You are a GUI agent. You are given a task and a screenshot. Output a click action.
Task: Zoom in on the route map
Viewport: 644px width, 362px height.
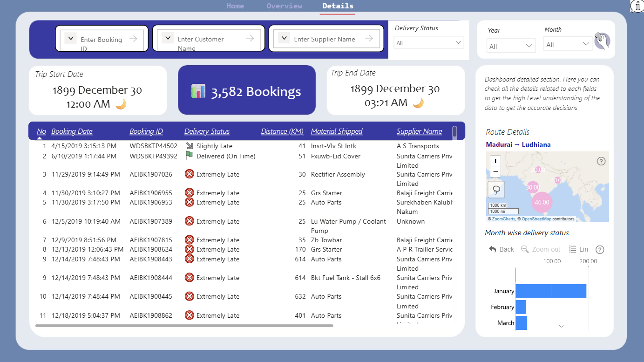click(x=495, y=161)
